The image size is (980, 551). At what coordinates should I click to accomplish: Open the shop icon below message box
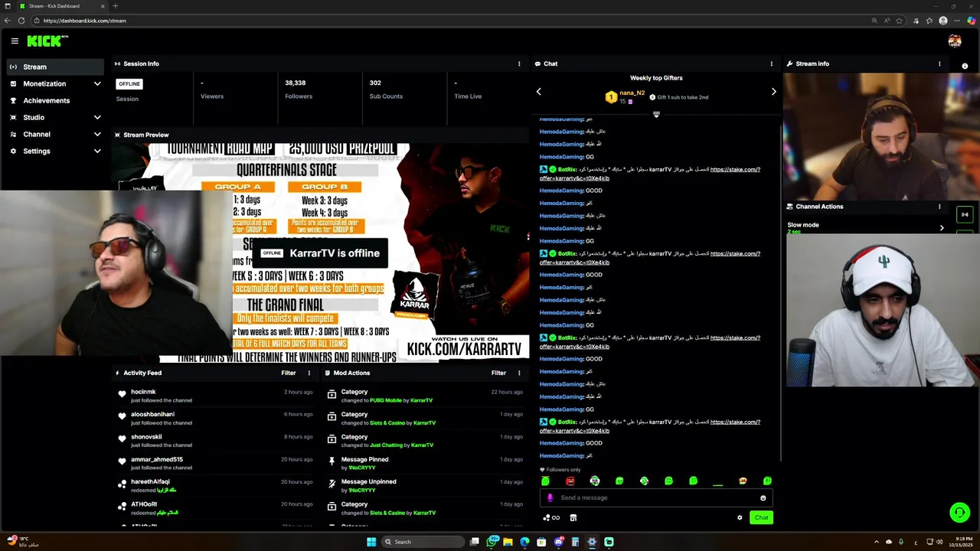click(x=573, y=518)
